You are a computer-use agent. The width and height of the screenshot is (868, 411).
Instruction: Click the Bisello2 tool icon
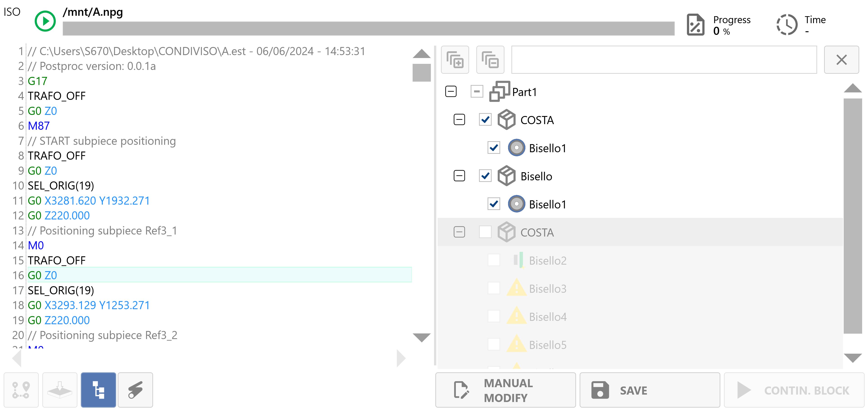pos(518,260)
